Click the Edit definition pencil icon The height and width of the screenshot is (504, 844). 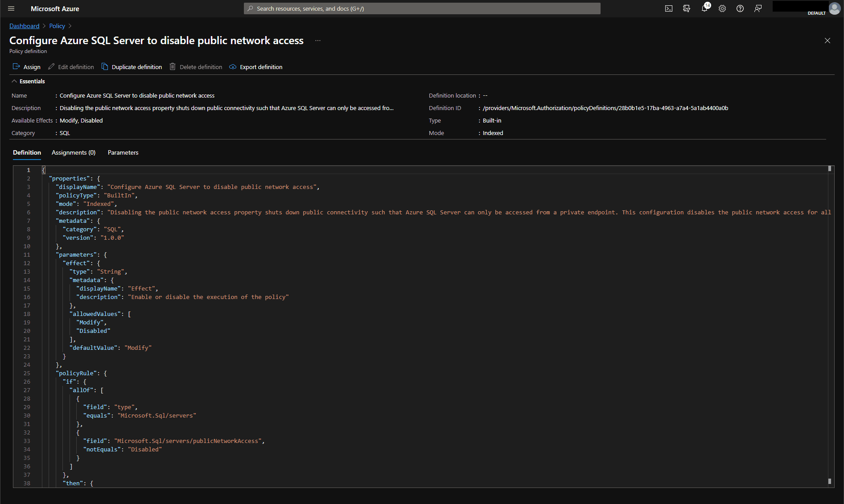[51, 66]
